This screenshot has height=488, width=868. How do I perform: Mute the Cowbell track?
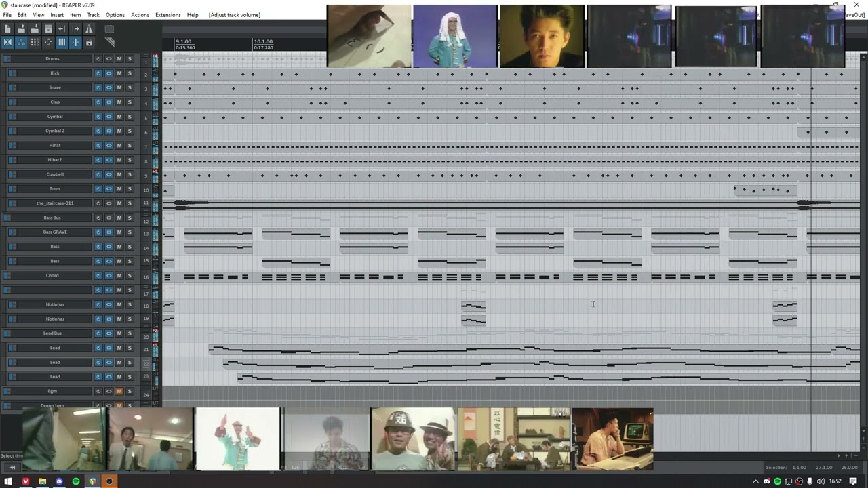pos(119,174)
